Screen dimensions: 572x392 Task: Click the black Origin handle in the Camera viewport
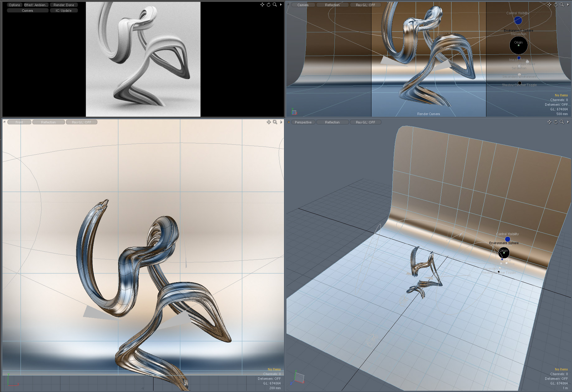coord(518,45)
